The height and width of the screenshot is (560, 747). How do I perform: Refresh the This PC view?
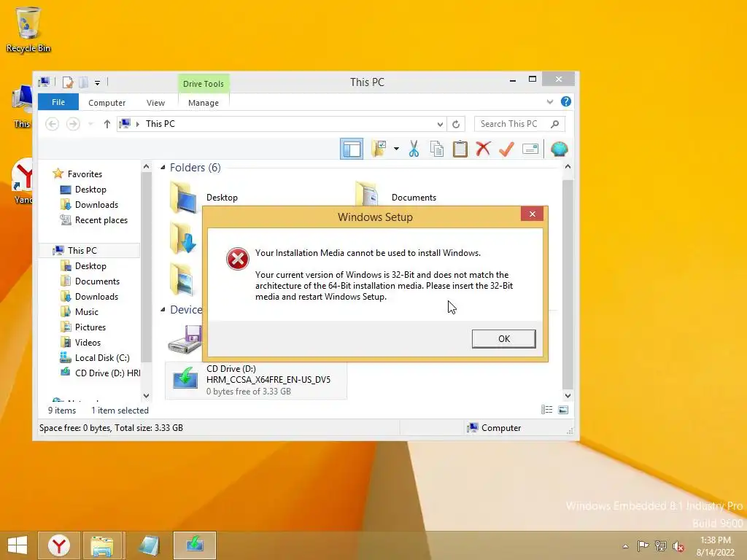(x=456, y=124)
